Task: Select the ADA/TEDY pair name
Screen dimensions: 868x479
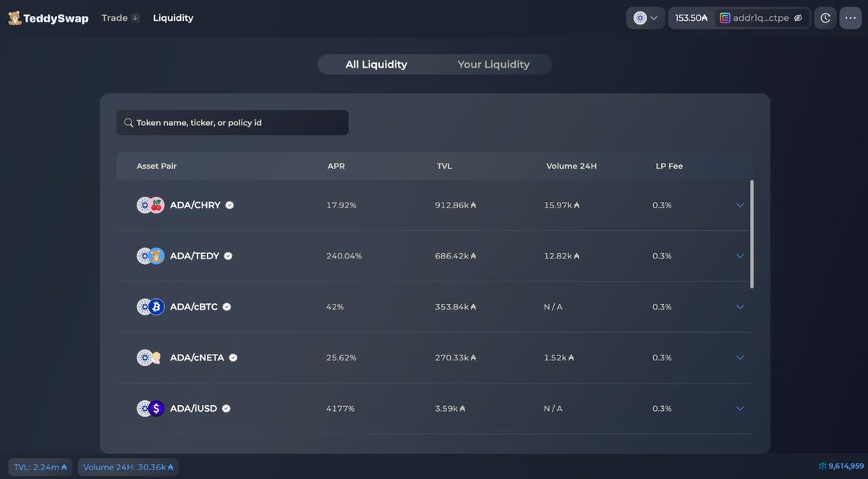Action: (195, 256)
